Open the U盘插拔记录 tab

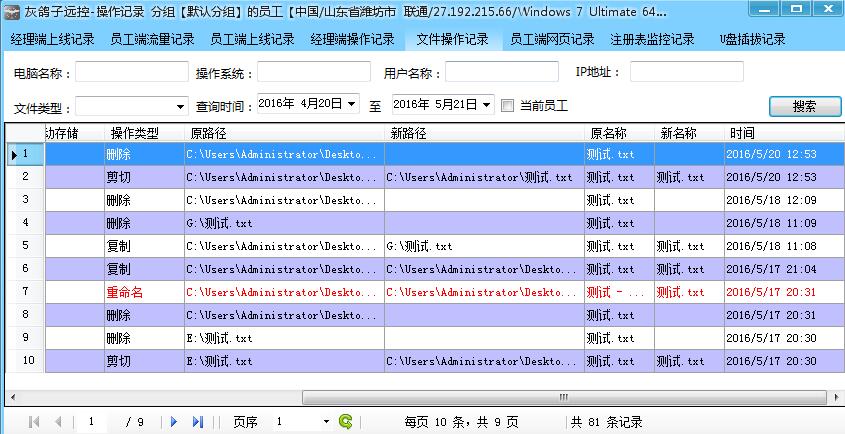pyautogui.click(x=752, y=40)
